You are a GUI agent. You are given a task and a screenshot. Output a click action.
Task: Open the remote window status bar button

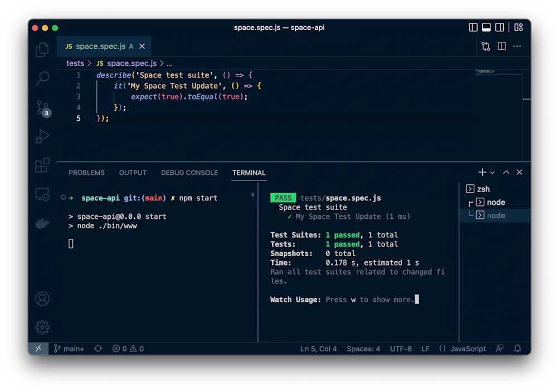coord(38,349)
